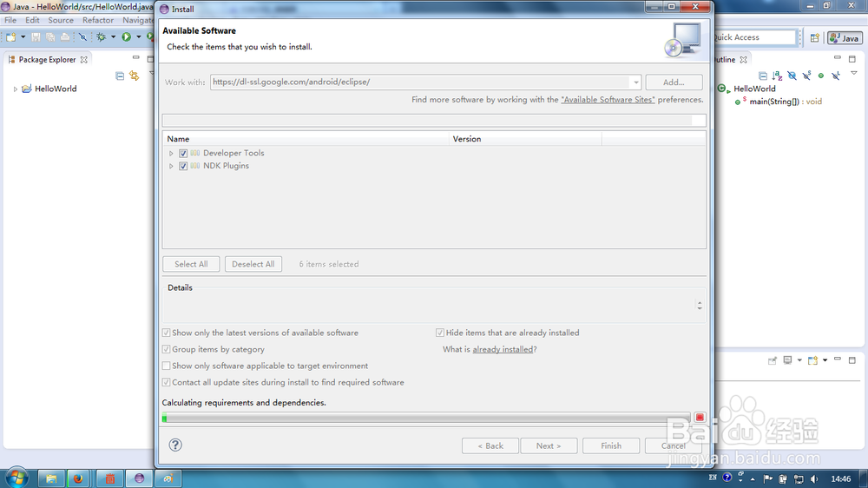Open the Refactor menu
The height and width of the screenshot is (488, 868).
point(98,20)
